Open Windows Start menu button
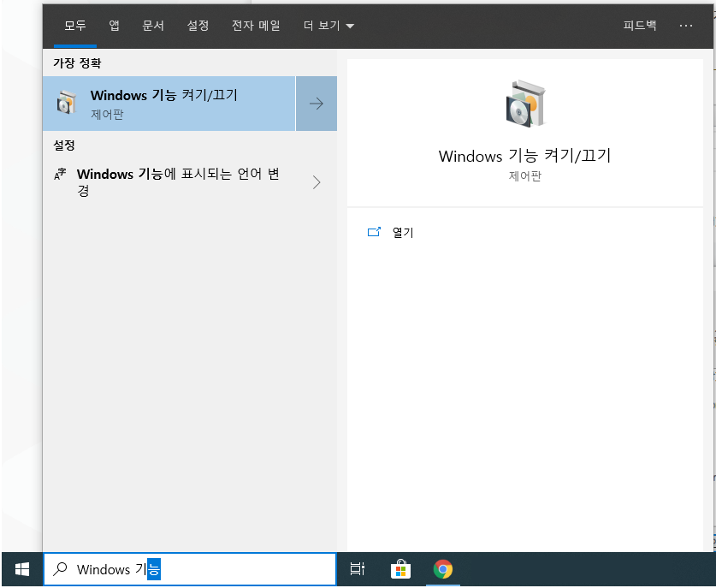Viewport: 716px width, 588px height. [x=22, y=569]
